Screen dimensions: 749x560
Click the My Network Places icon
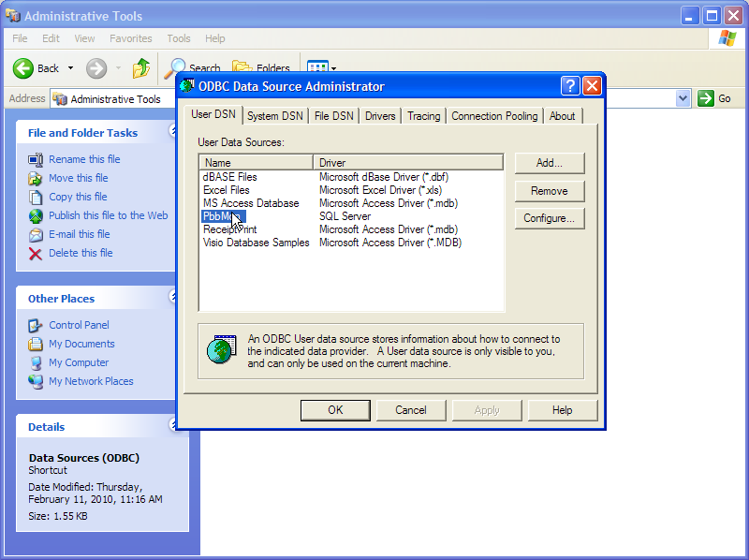[x=36, y=381]
